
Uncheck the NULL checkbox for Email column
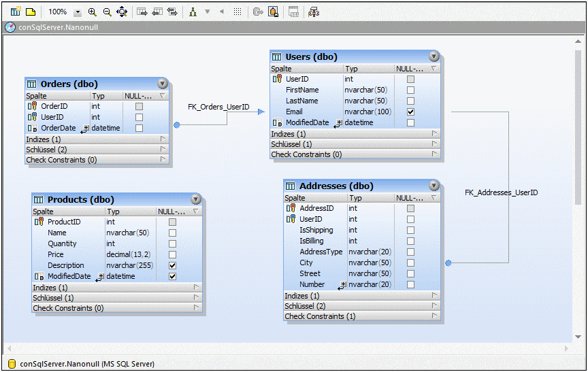410,112
